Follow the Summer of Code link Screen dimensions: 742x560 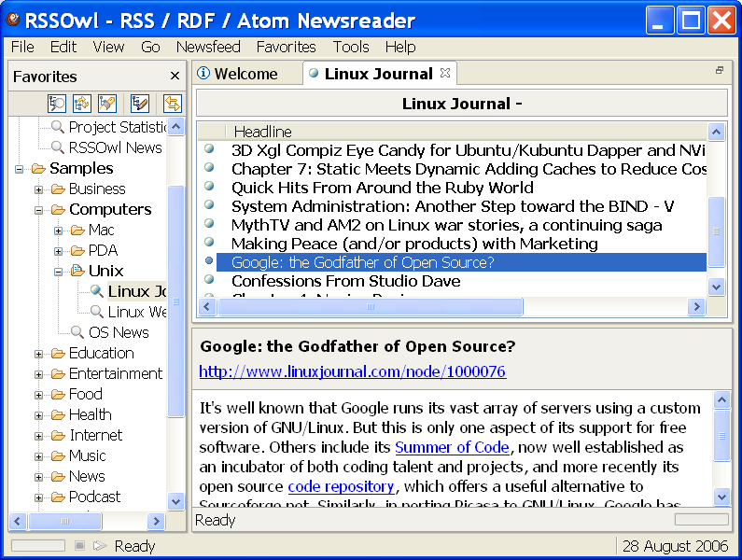point(452,447)
